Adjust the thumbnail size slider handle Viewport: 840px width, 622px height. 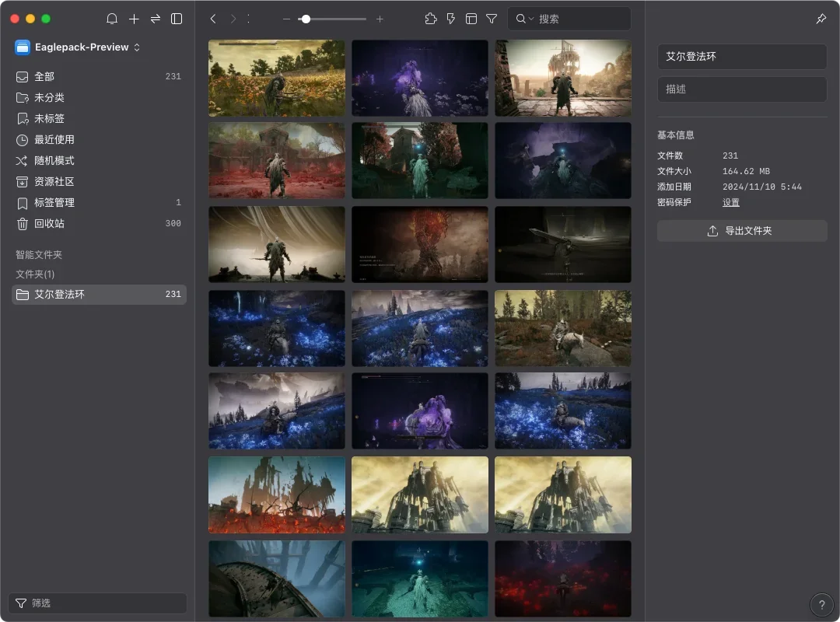[x=306, y=19]
